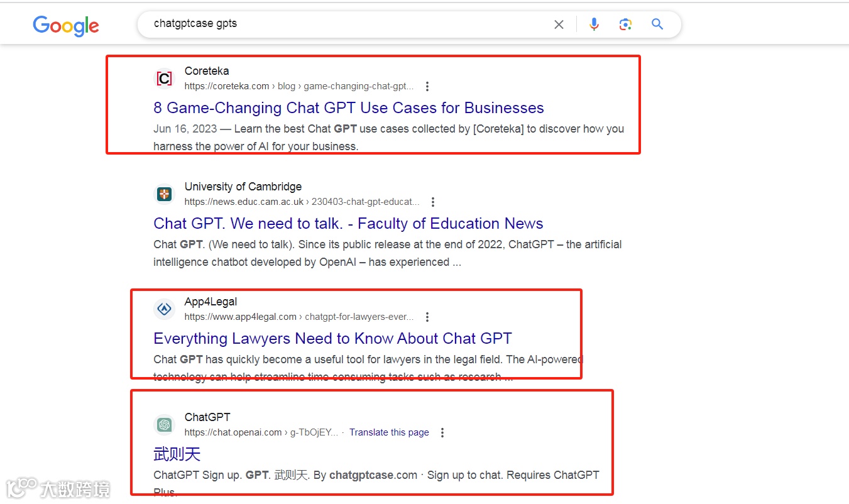Screen dimensions: 849x504
Task: Open 'Chat GPT. We need to talk.' result
Action: [348, 224]
